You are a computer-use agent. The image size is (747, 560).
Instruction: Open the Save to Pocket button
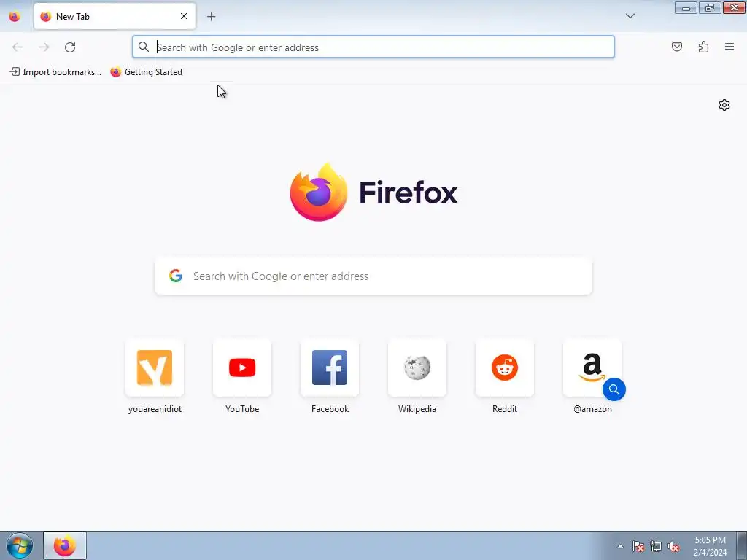677,47
